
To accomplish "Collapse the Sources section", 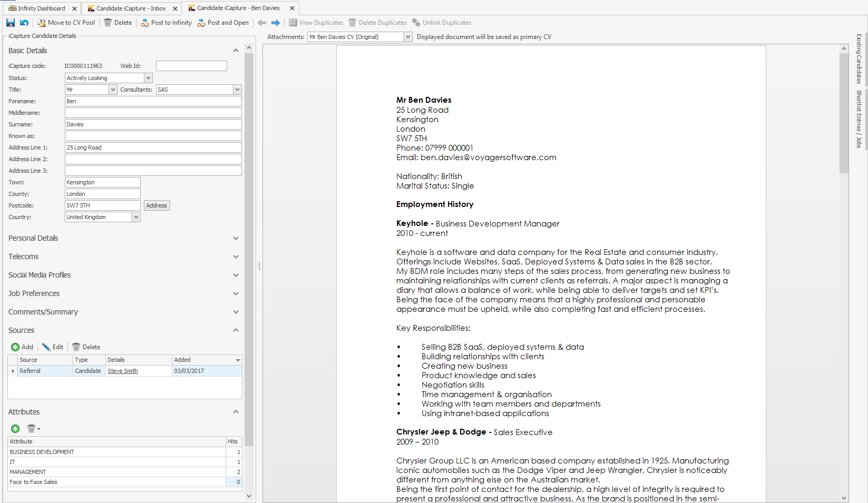I will point(236,330).
